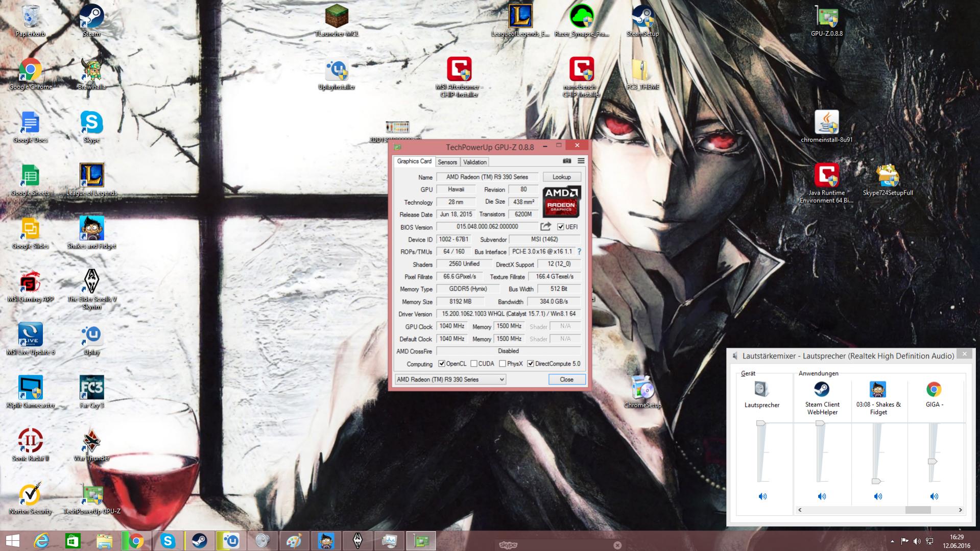The height and width of the screenshot is (551, 980).
Task: Click the Lautsprecher volume slider handle
Action: click(x=761, y=423)
